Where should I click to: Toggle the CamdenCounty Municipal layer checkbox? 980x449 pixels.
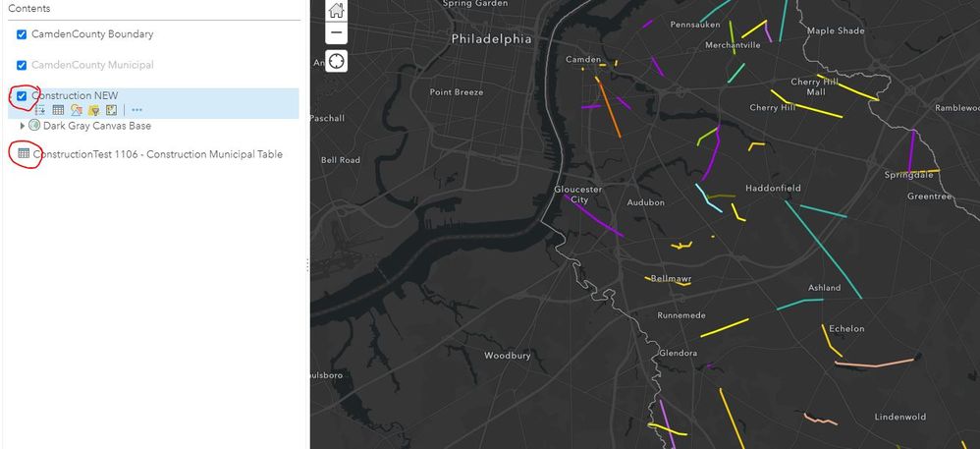22,65
